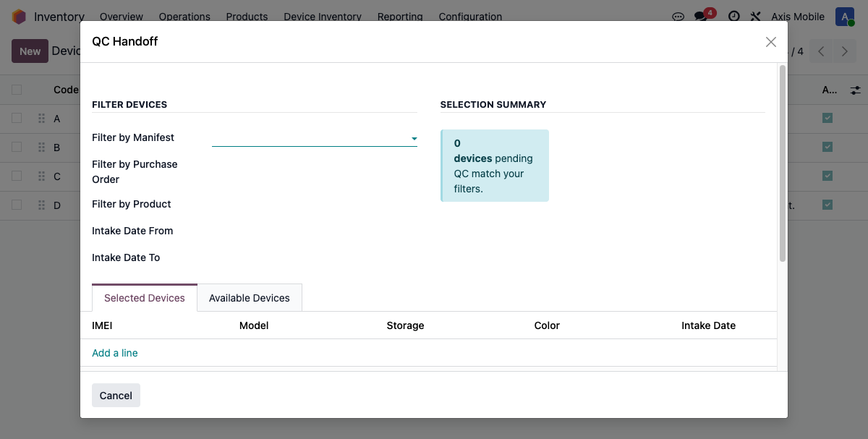The image size is (868, 439).
Task: Close the QC Handoff dialog with X
Action: coord(771,42)
